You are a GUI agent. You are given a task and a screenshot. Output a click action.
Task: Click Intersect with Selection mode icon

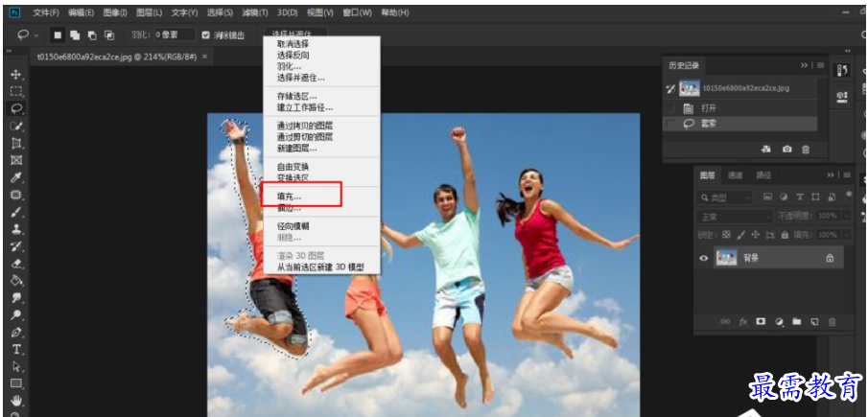pyautogui.click(x=109, y=35)
